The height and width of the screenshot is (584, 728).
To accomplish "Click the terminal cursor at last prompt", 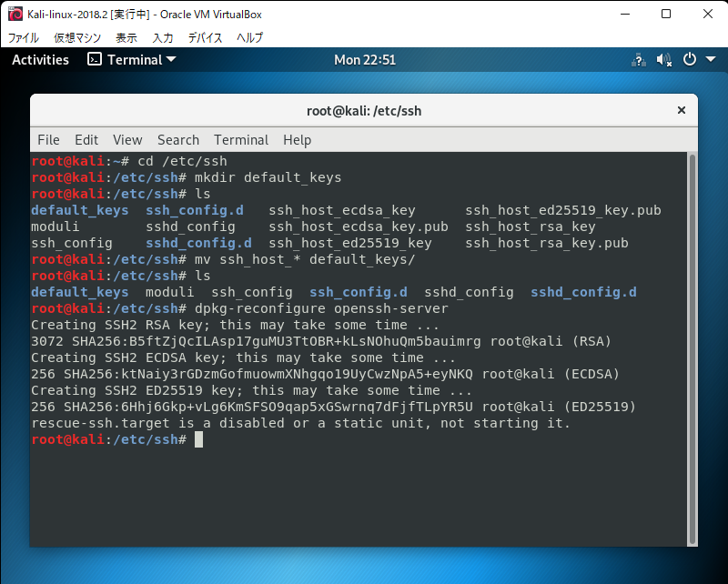I will pos(198,439).
